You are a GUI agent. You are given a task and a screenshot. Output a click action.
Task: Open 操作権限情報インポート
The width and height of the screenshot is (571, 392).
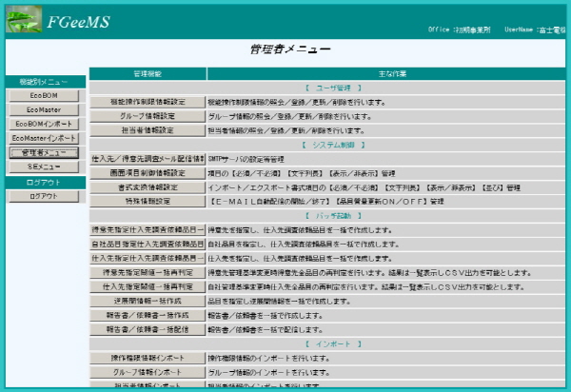pos(148,358)
